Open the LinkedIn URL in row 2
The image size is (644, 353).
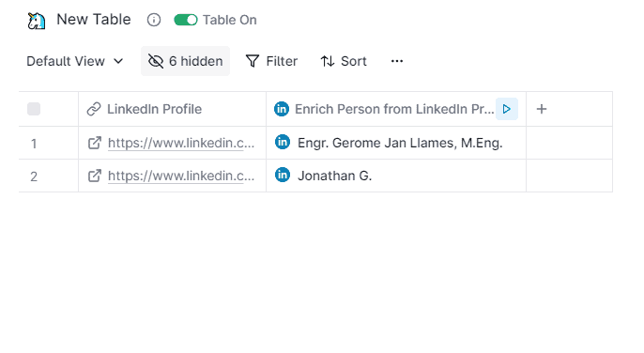point(181,176)
